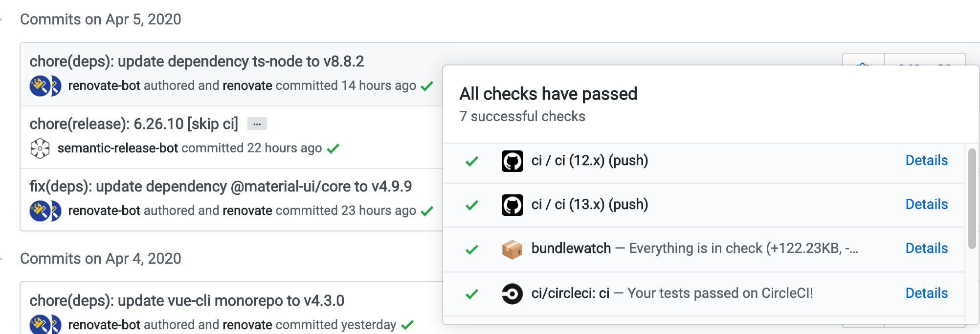
Task: Open Details for ci (13.x) push check
Action: point(926,204)
